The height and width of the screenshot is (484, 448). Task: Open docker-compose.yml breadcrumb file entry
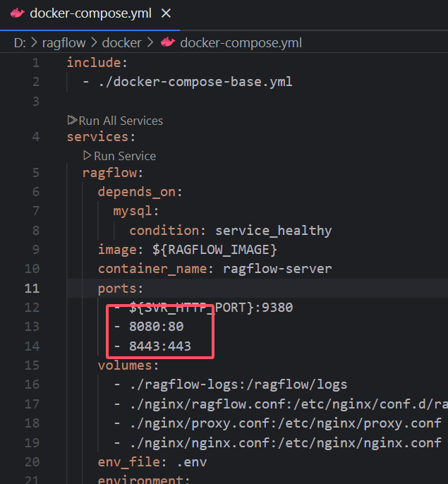pos(241,42)
